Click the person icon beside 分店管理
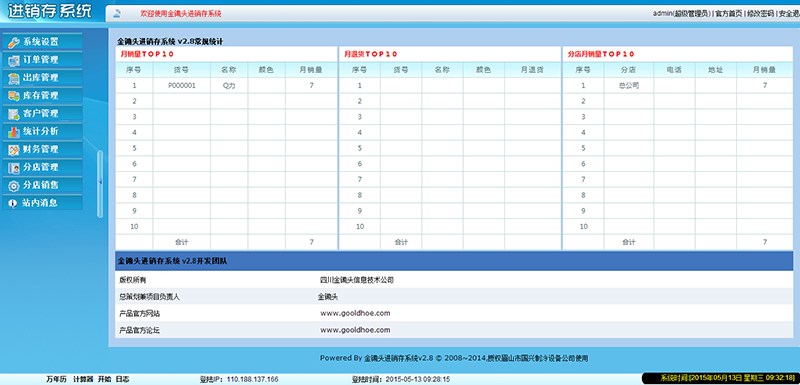 pos(14,167)
